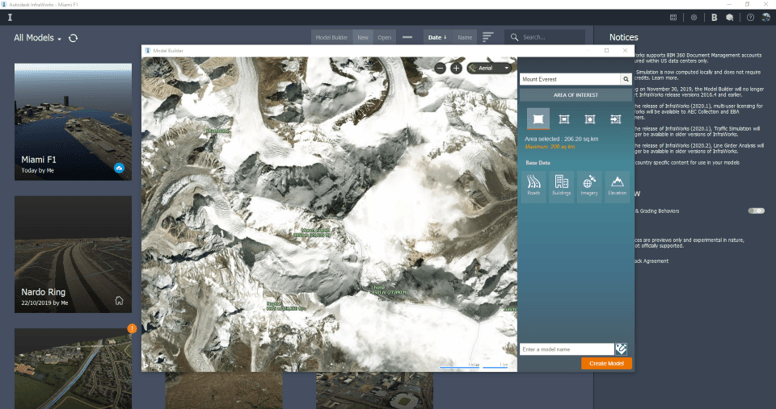Click the AREA OF INTEREST header

coord(576,95)
